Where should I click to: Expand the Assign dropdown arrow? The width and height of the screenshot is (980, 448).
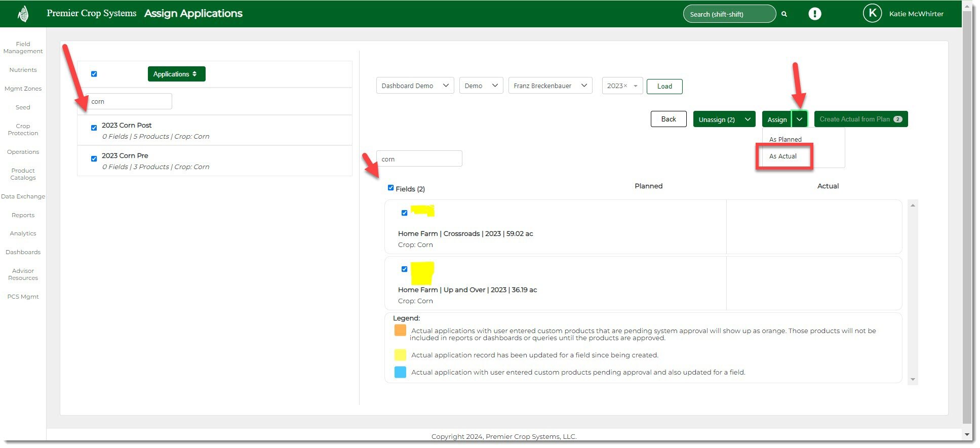click(799, 119)
